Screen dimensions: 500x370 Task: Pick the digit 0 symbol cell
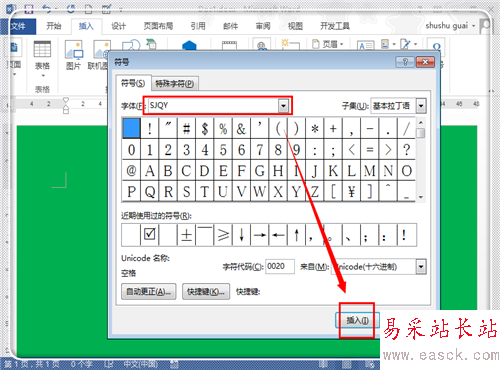[x=131, y=149]
